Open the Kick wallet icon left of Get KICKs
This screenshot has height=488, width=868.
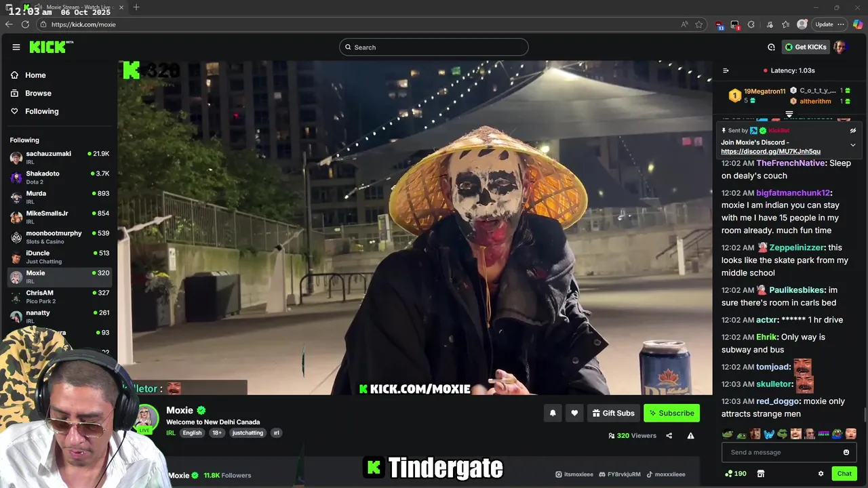(771, 47)
